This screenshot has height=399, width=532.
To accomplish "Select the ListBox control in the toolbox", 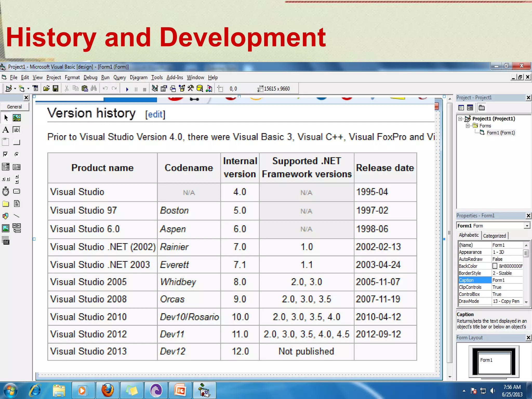I will [x=17, y=167].
